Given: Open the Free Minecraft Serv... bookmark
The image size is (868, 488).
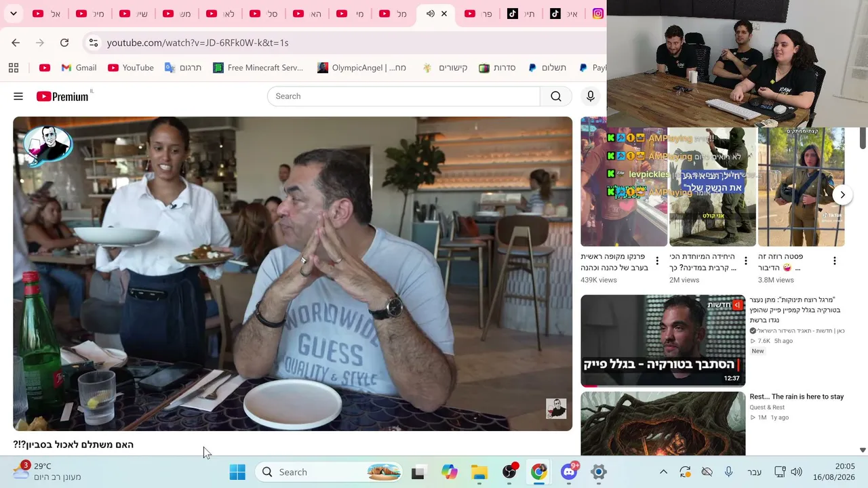Looking at the screenshot, I should (x=258, y=68).
